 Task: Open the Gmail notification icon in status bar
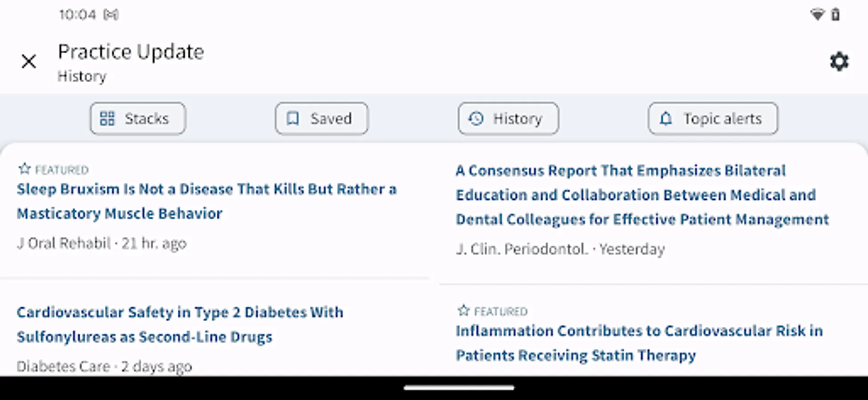pos(111,15)
